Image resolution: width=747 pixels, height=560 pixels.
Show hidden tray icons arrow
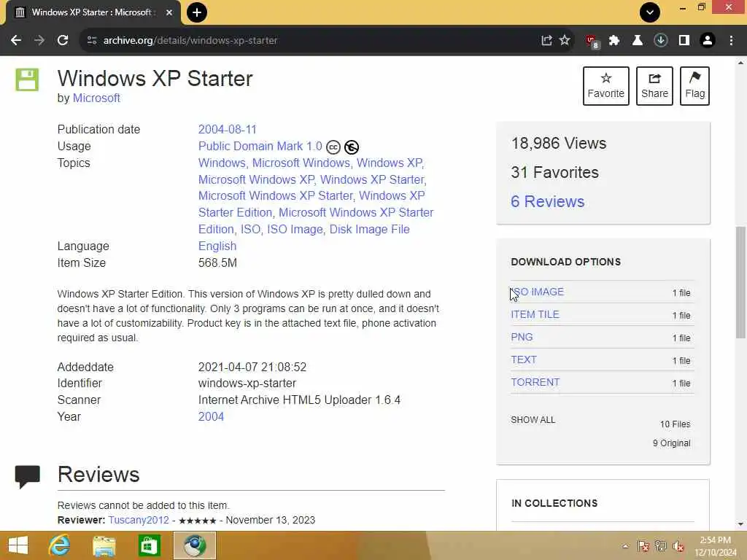point(625,546)
